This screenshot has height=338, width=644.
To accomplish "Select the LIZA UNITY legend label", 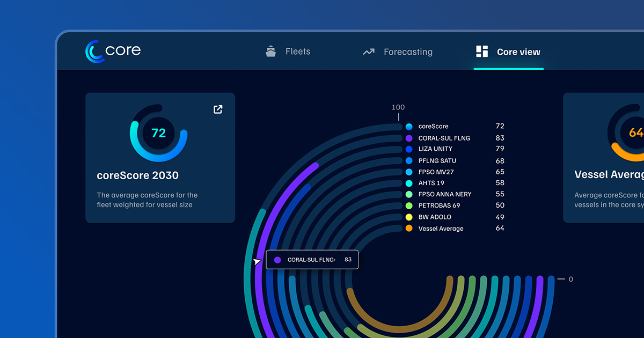I will 435,149.
